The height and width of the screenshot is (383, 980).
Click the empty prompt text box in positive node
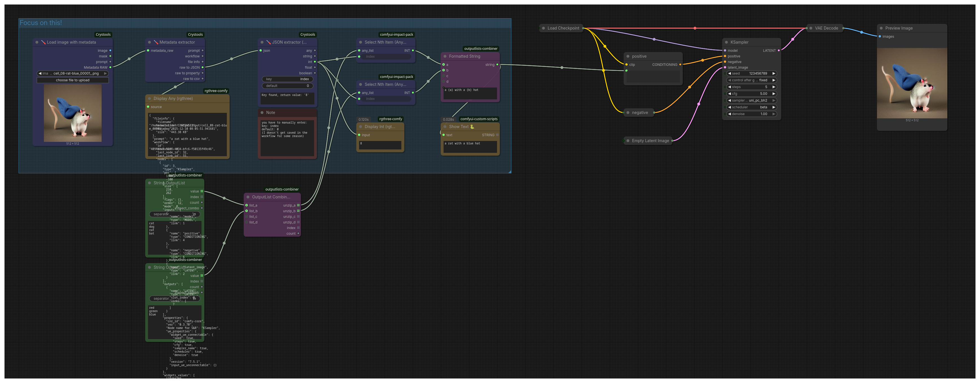tap(653, 77)
